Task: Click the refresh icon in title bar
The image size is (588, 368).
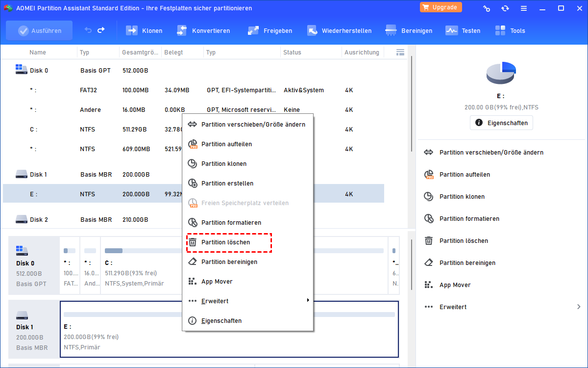Action: 505,8
